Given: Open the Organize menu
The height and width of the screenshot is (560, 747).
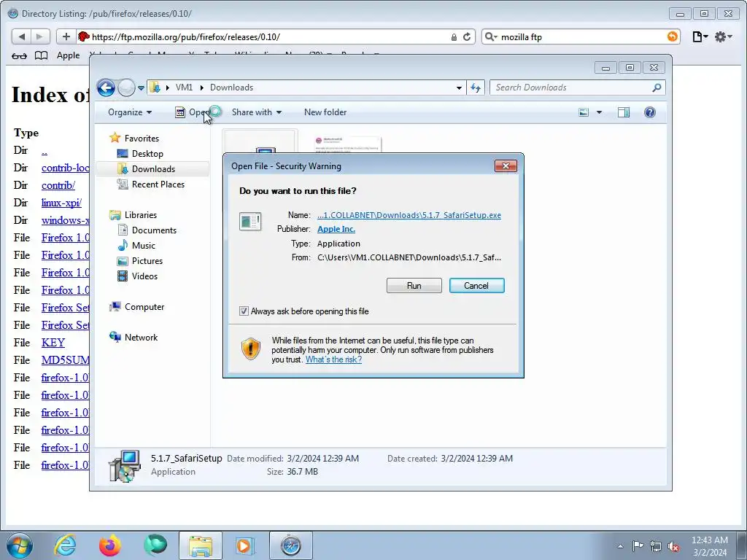Looking at the screenshot, I should (130, 112).
